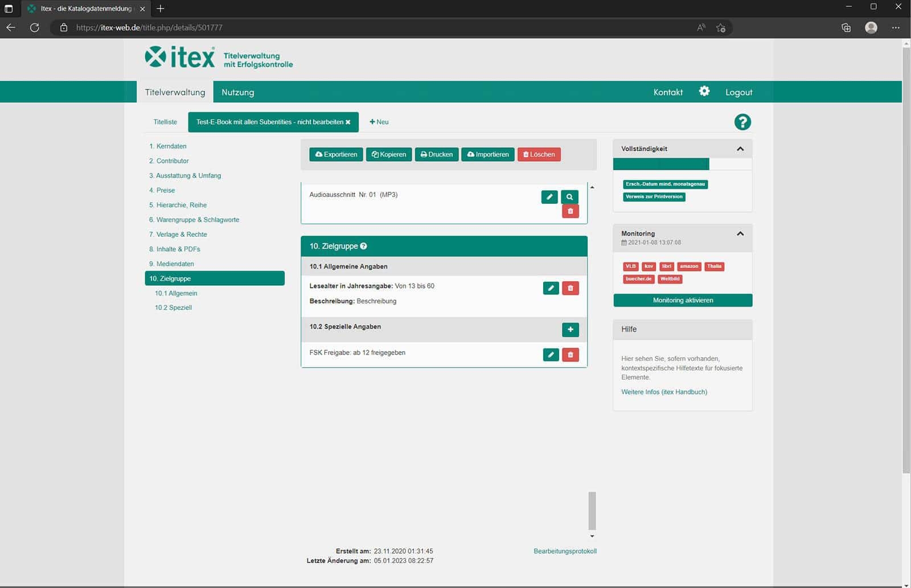Collapse the Monitoring panel

(740, 233)
